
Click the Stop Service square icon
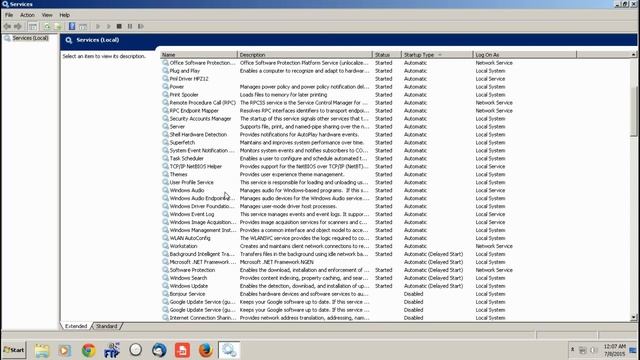(119, 27)
